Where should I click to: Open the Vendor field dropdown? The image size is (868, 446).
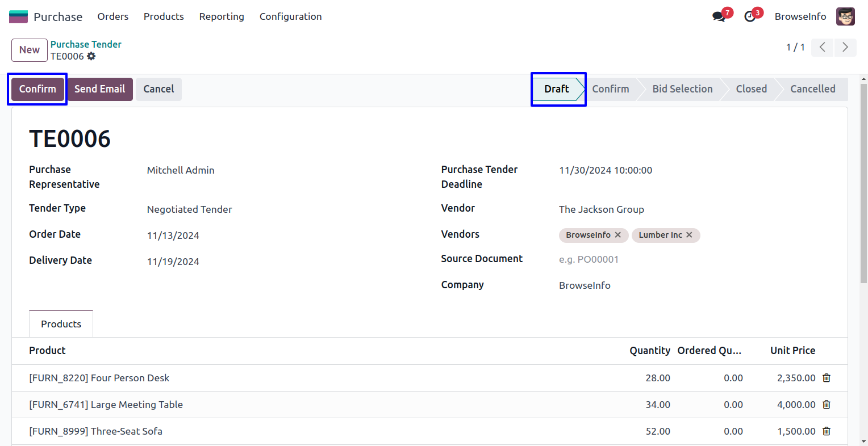click(693, 209)
